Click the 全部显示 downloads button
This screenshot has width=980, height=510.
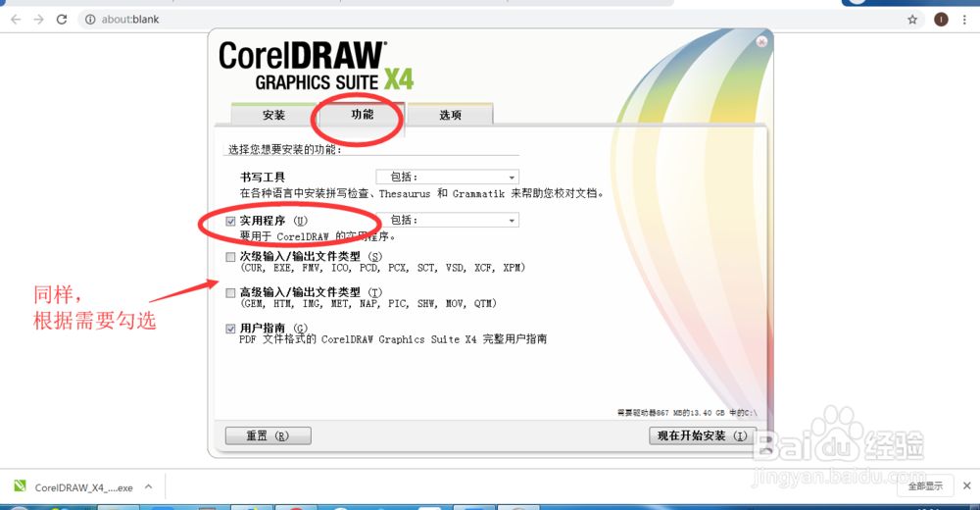coord(925,485)
